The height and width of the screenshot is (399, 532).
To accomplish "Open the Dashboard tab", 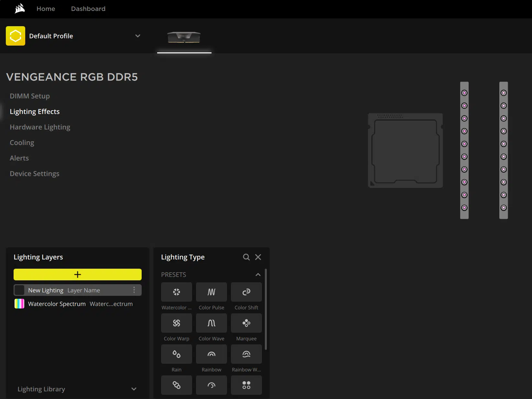I will point(88,9).
